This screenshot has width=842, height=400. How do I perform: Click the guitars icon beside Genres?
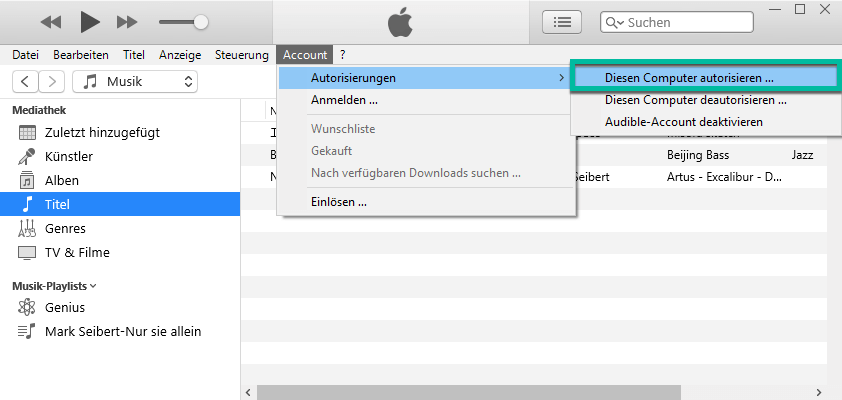point(27,228)
